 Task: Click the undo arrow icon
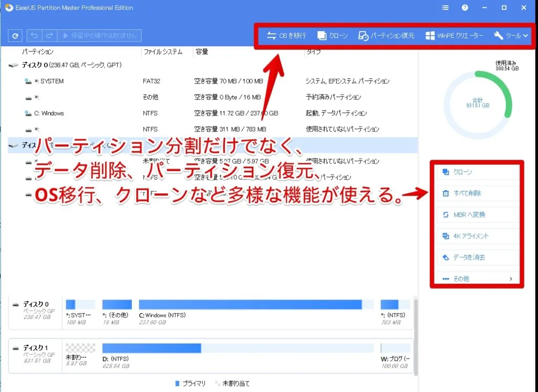tap(34, 36)
